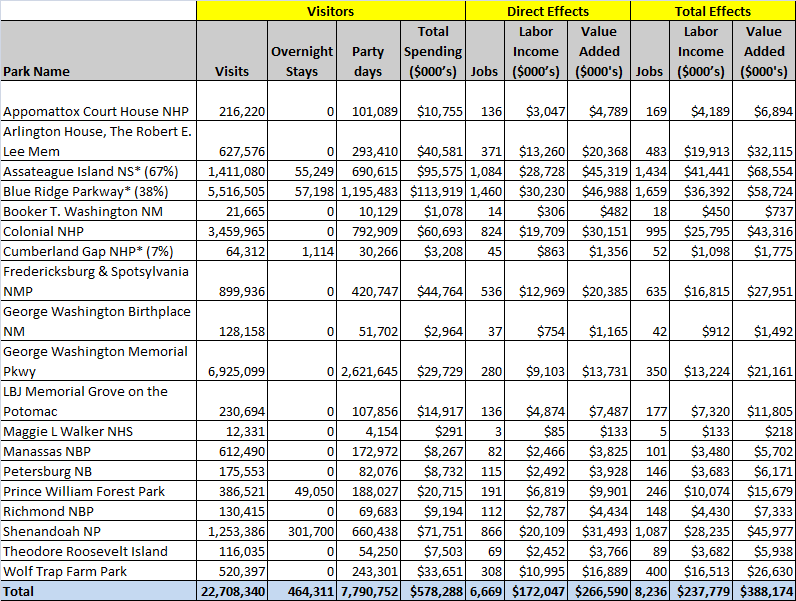Select the Total Spending column header

click(433, 52)
